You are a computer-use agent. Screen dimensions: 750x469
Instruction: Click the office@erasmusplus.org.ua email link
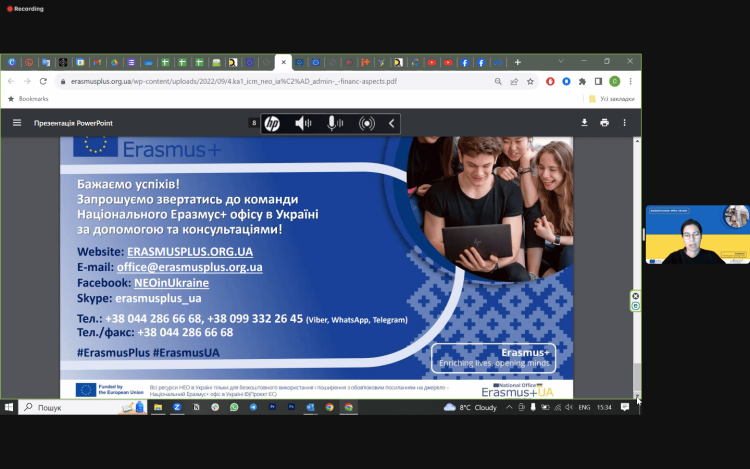coord(190,267)
